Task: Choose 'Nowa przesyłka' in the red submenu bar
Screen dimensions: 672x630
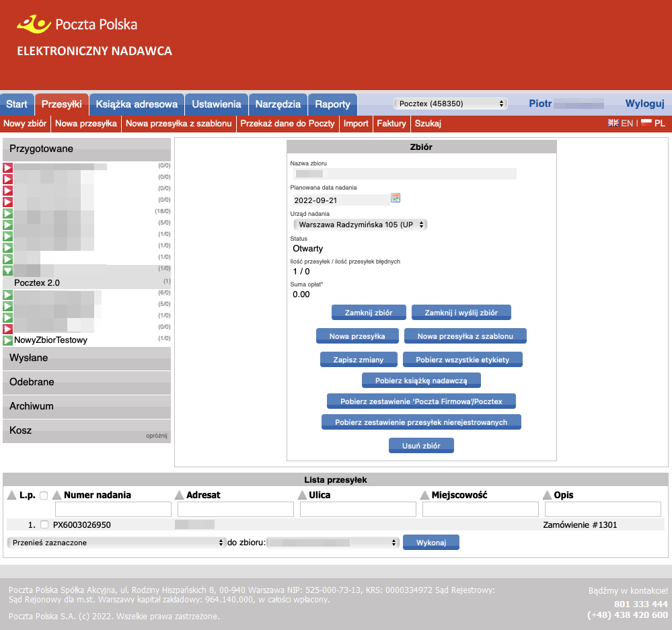Action: click(85, 124)
